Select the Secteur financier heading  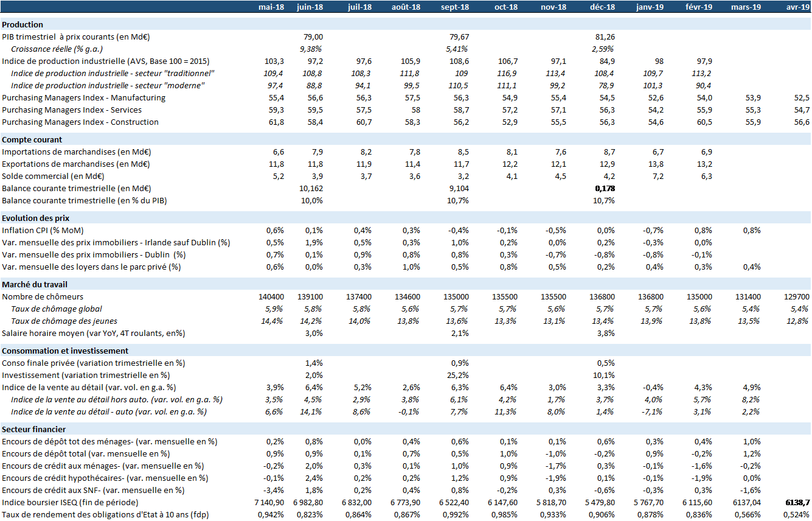click(33, 429)
